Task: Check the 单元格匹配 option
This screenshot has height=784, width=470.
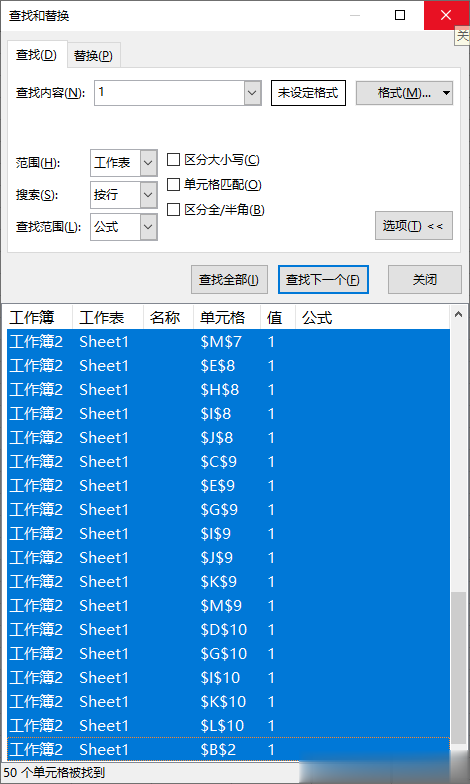Action: coord(173,184)
